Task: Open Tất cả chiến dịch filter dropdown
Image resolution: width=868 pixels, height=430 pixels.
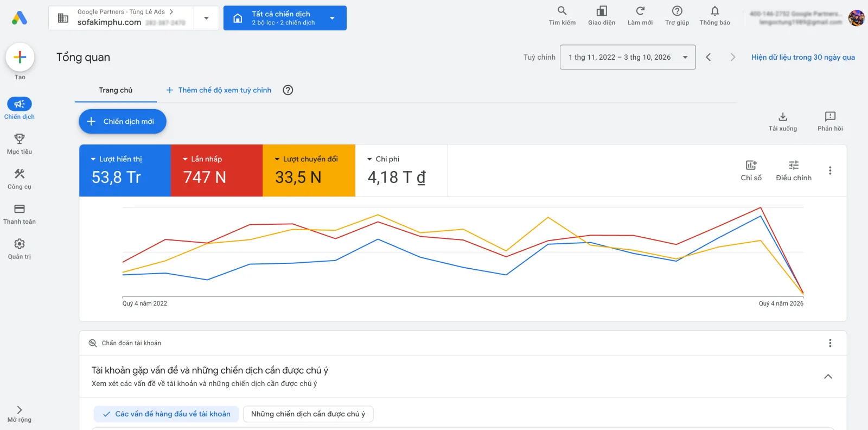Action: tap(285, 18)
